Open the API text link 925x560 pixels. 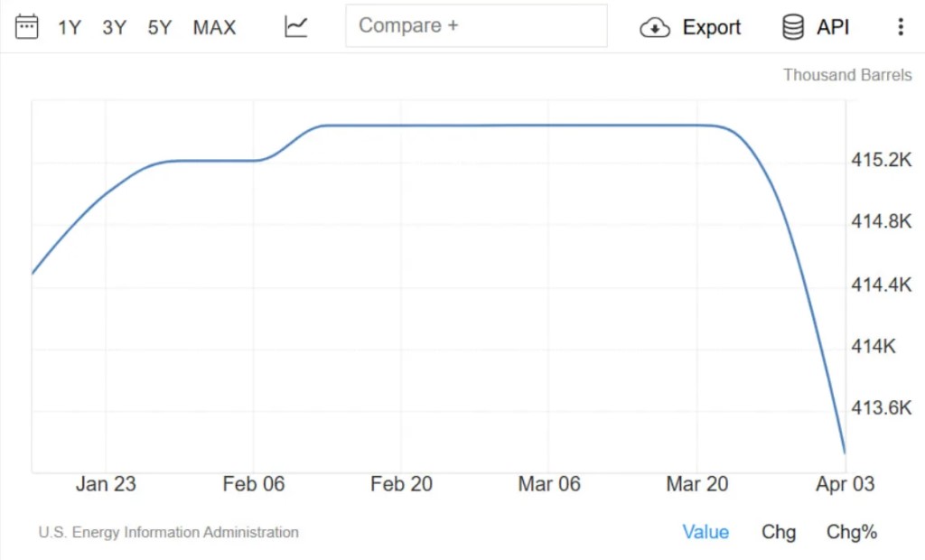(x=833, y=27)
